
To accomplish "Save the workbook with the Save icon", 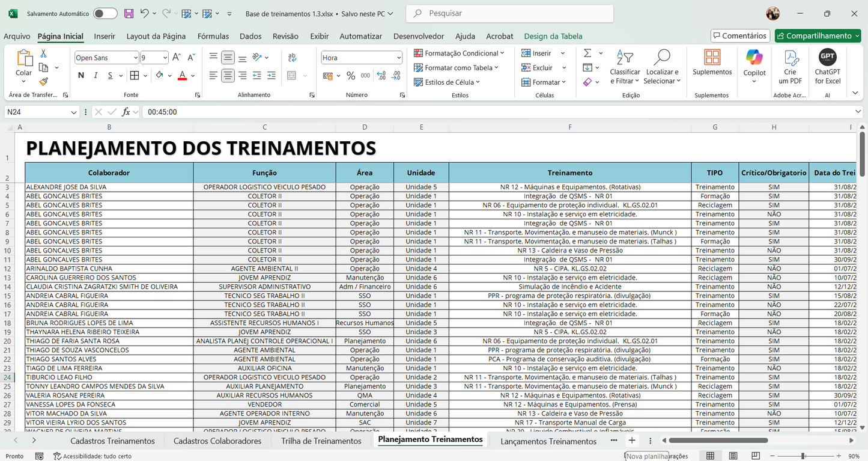I will (x=129, y=13).
